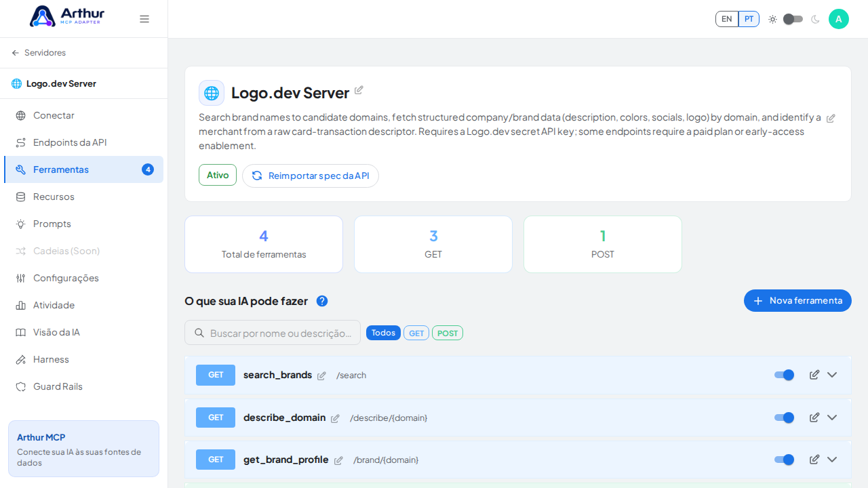
Task: Click Reimportar spec da API
Action: 311,176
